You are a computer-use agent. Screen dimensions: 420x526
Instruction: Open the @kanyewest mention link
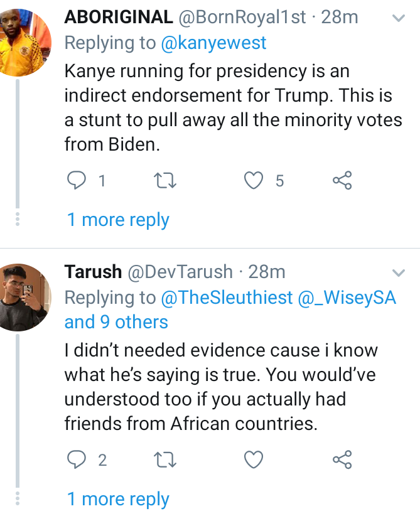point(213,43)
